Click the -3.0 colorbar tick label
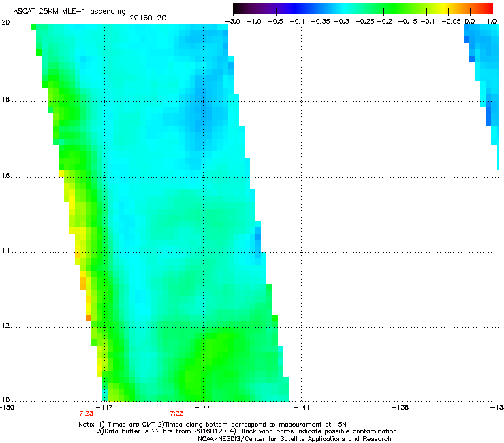504x443 pixels. (x=232, y=22)
